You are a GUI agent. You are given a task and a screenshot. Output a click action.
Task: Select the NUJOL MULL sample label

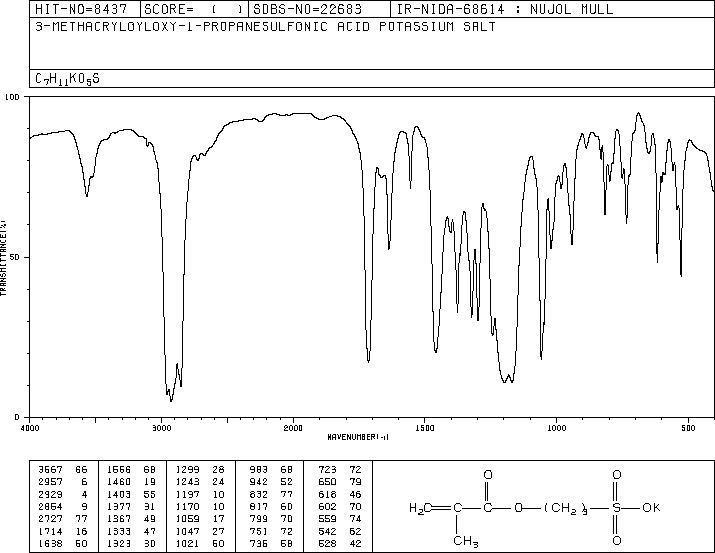pos(571,9)
